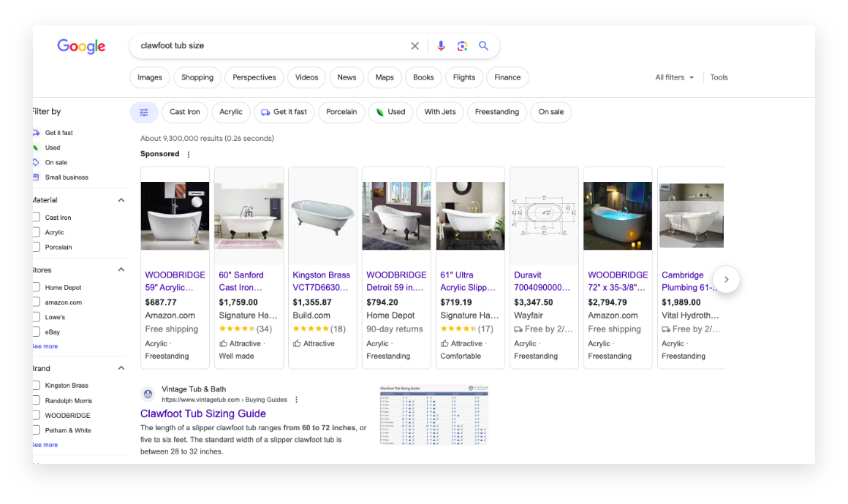Open the Books tab
This screenshot has width=848, height=504.
coord(423,77)
